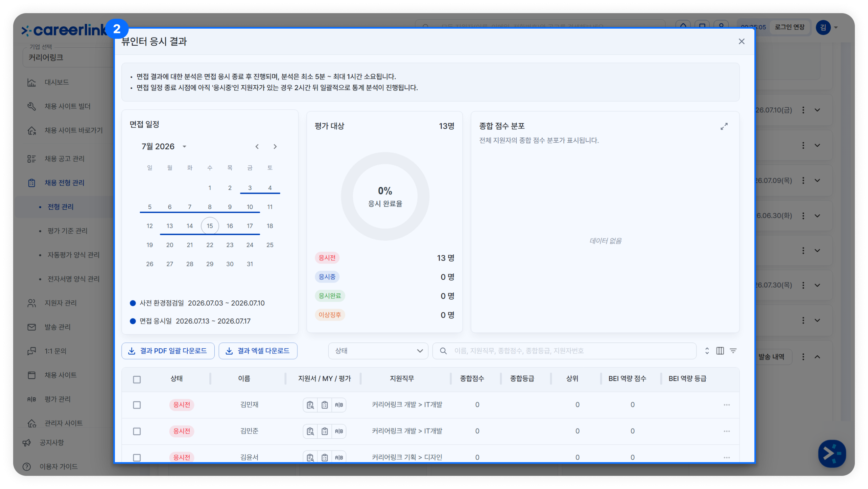The width and height of the screenshot is (868, 489).
Task: Click the 이상징후 status badge
Action: [x=330, y=315]
